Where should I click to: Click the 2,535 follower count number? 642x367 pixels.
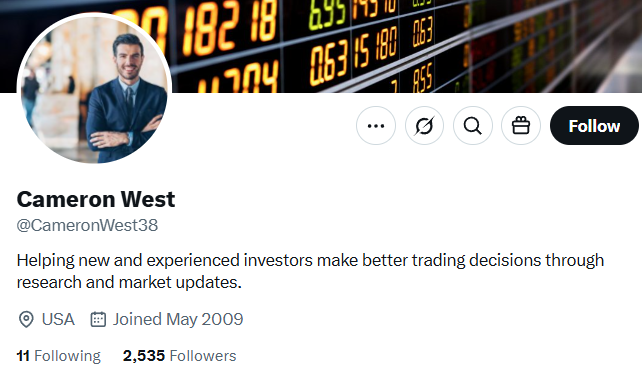click(144, 356)
